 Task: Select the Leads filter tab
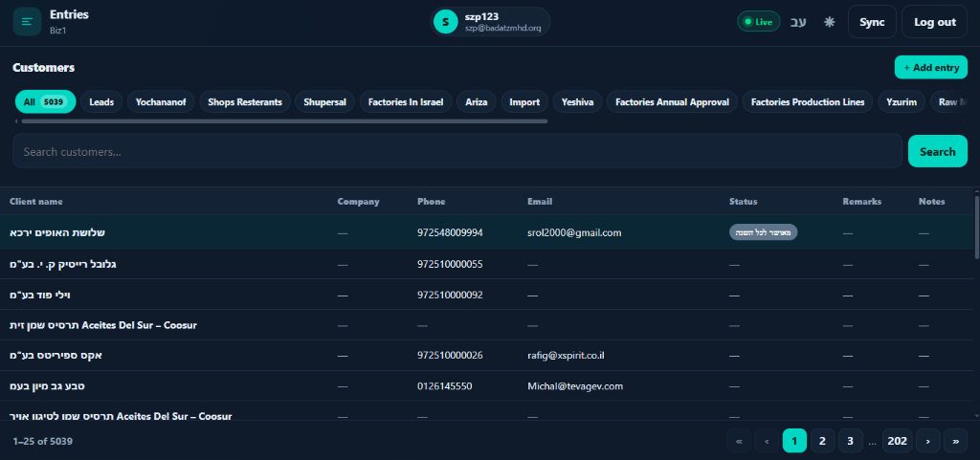(x=101, y=101)
